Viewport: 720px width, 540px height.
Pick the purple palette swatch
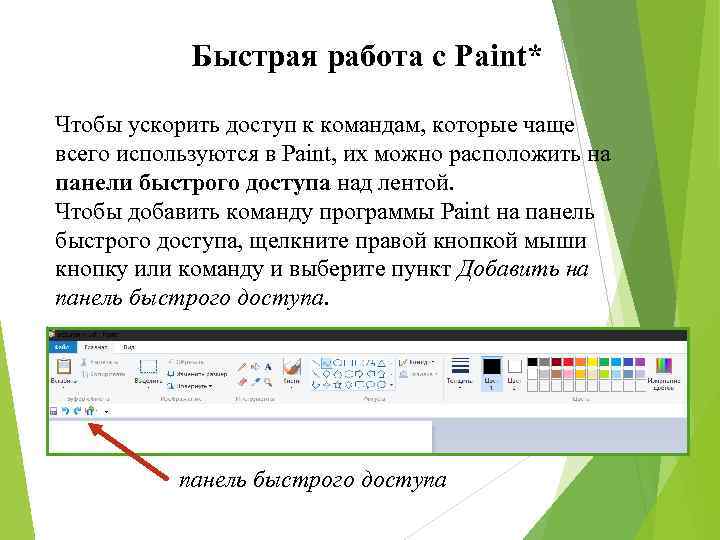[640, 362]
